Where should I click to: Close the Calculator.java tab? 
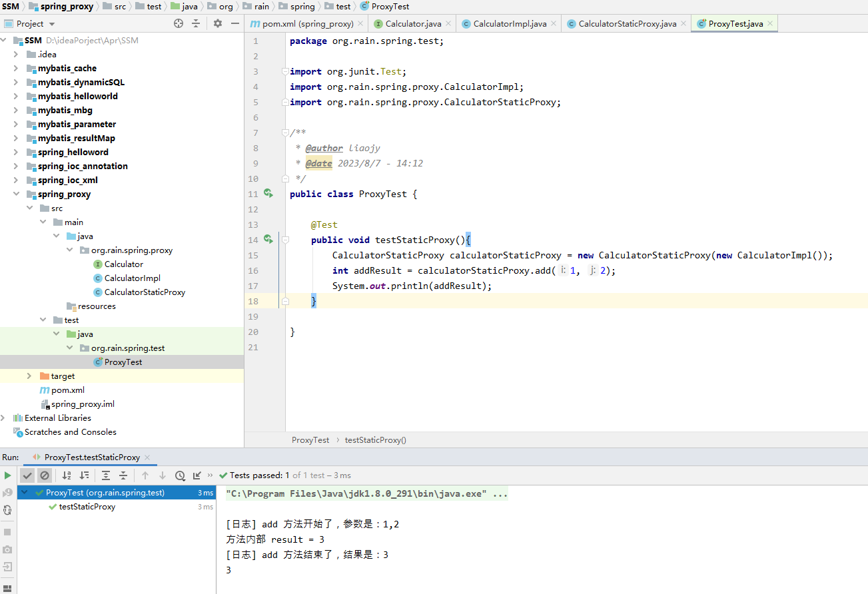tap(448, 23)
